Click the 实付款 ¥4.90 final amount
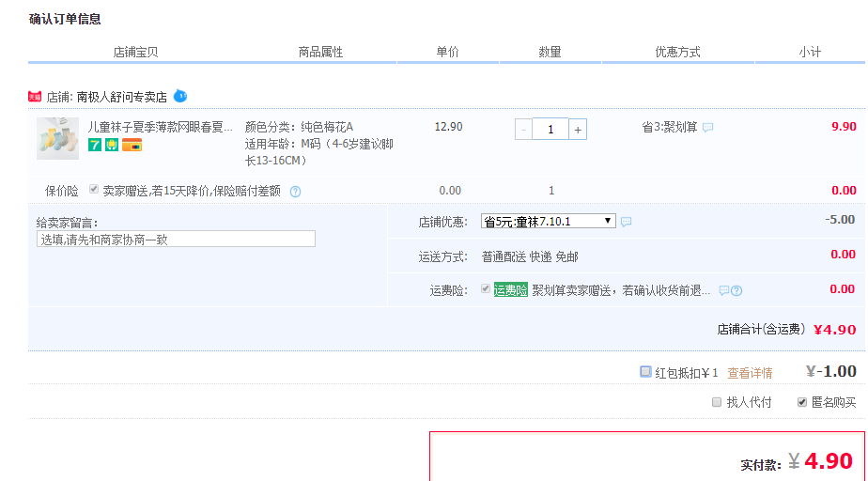868x481 pixels. coord(820,461)
